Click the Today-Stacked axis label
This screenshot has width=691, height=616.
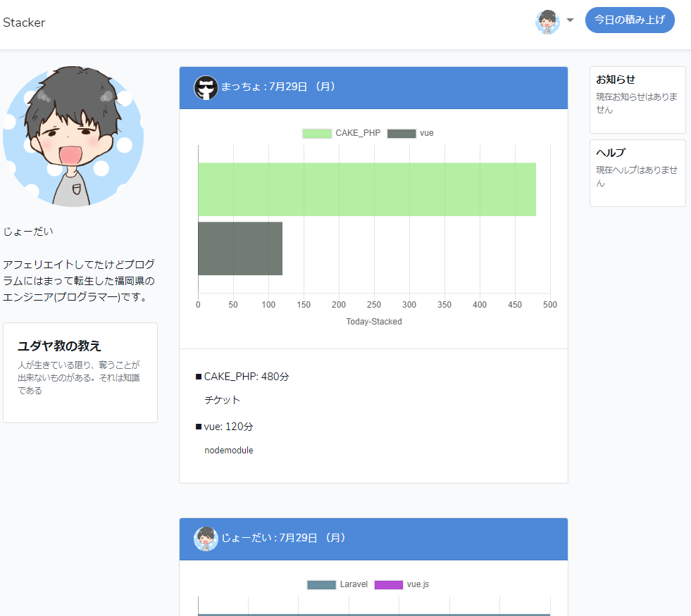click(x=374, y=322)
